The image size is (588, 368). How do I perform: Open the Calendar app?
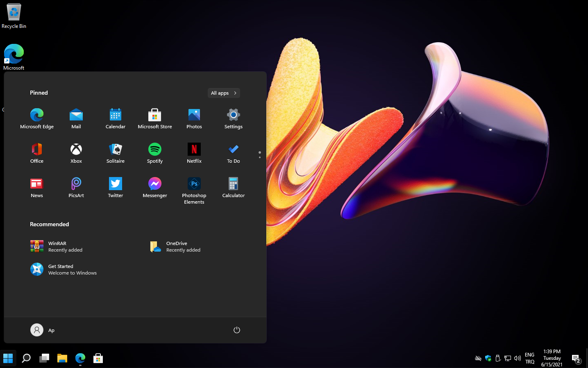click(x=116, y=119)
